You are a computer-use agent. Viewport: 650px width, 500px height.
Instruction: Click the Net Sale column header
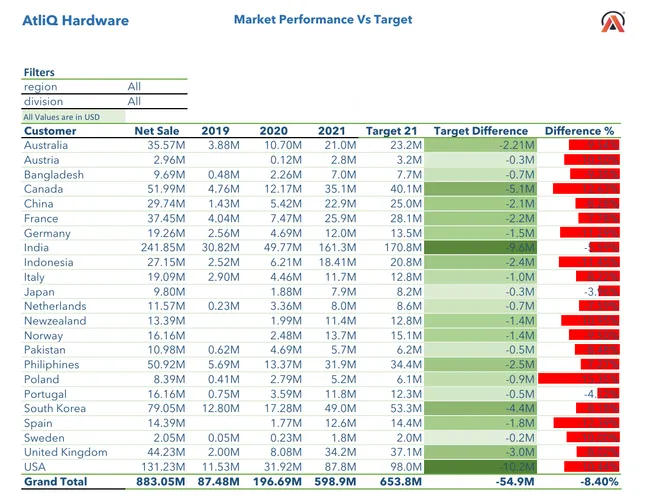(157, 131)
